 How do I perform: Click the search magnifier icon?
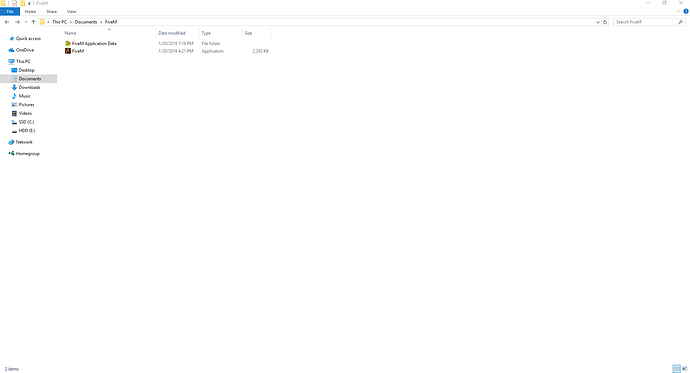[x=680, y=22]
